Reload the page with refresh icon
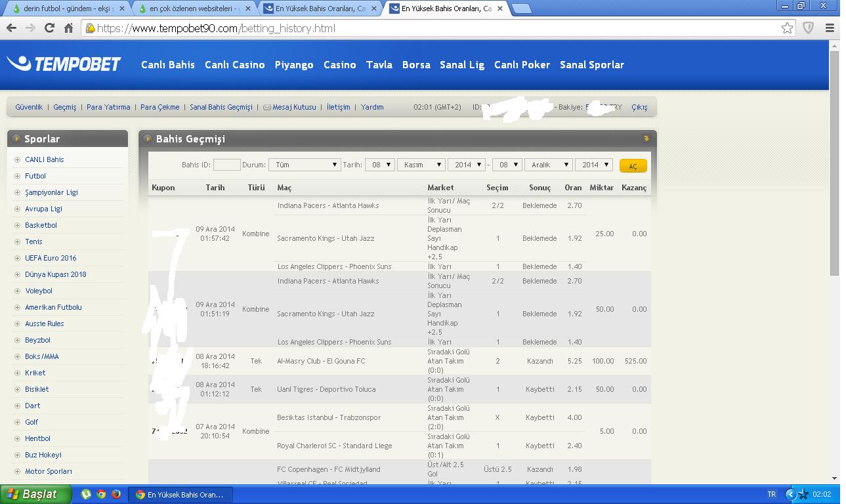The width and height of the screenshot is (846, 504). tap(49, 28)
